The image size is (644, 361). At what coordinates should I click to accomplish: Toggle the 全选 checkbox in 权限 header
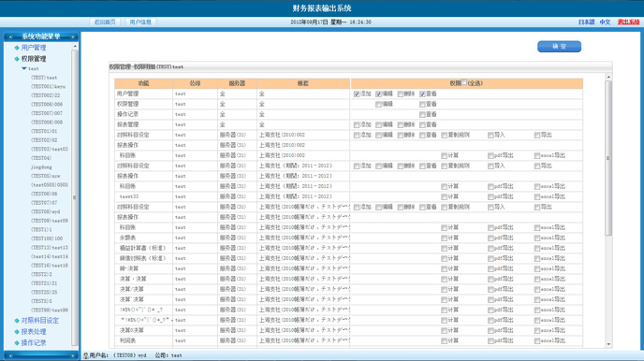[463, 82]
